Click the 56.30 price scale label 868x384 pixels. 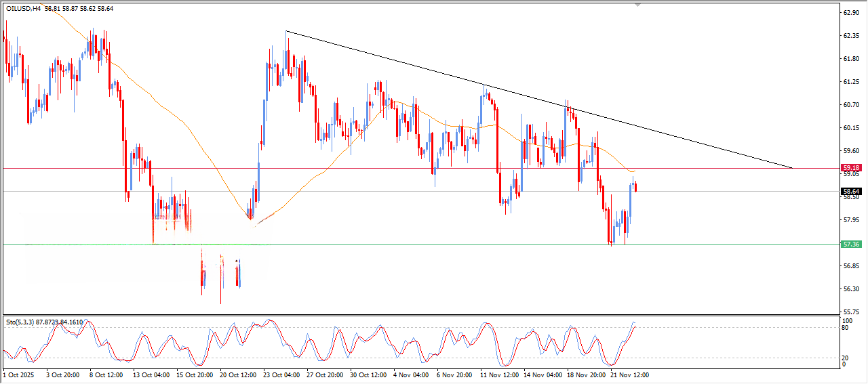850,289
